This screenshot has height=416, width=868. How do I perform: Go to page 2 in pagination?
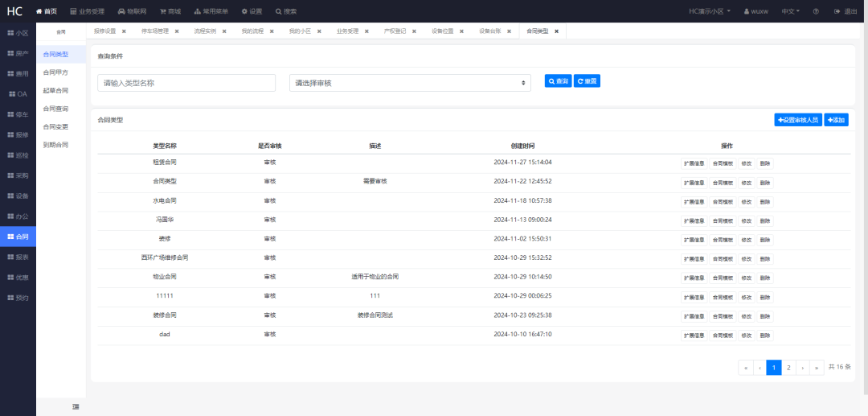788,368
